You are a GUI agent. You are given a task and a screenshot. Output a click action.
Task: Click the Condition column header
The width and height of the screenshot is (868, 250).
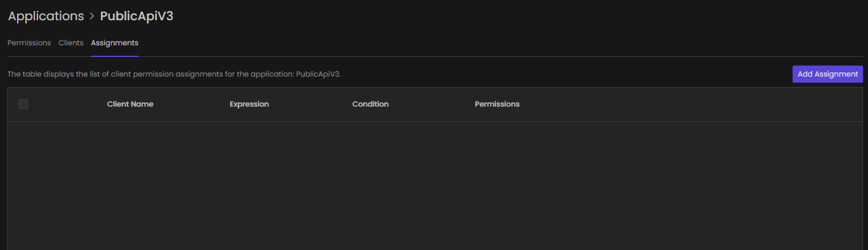(370, 104)
